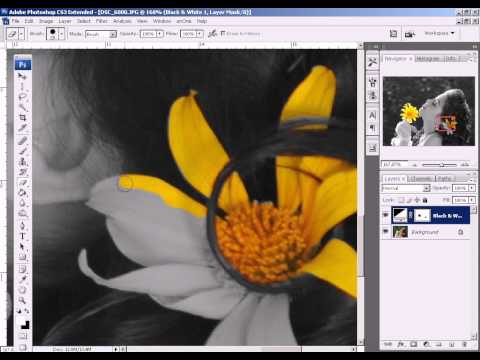Switch to the Channels tab

[x=421, y=179]
